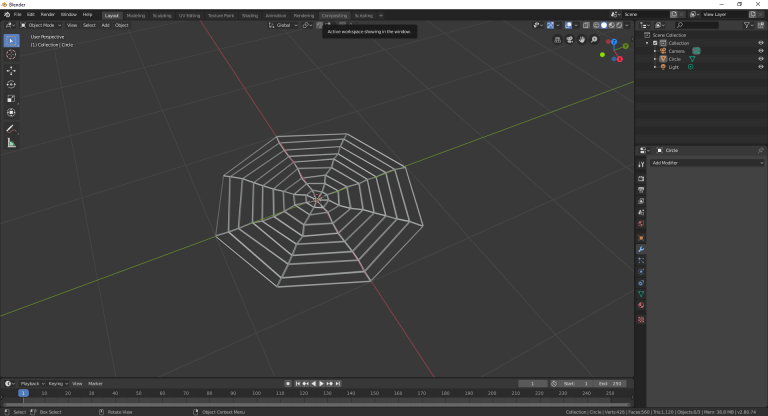
Task: Switch to the Sculpting workspace tab
Action: [x=161, y=15]
